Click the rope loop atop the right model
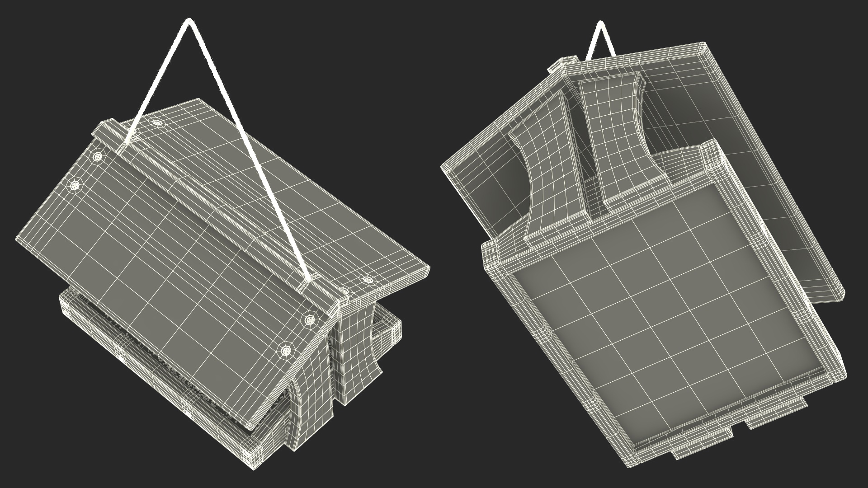Screen dimensions: 868x488 pyautogui.click(x=601, y=41)
